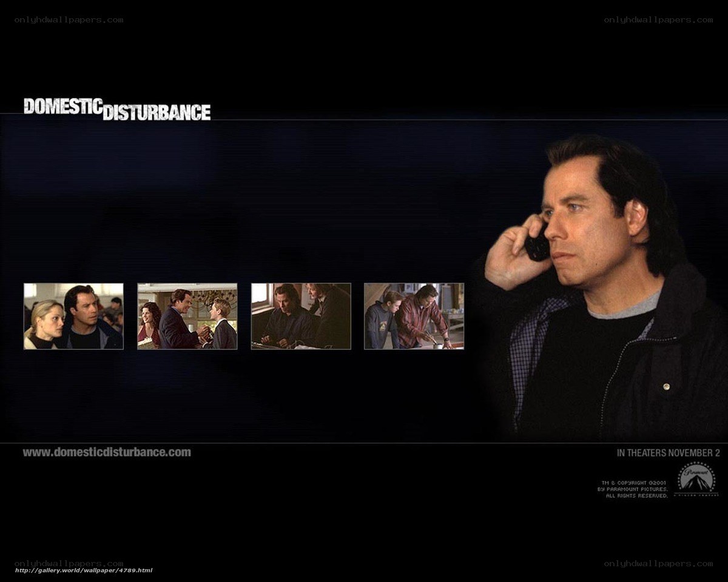Viewport: 728px width, 582px height.
Task: Click the copyright 2001 Paramount Pictures notice
Action: point(632,489)
